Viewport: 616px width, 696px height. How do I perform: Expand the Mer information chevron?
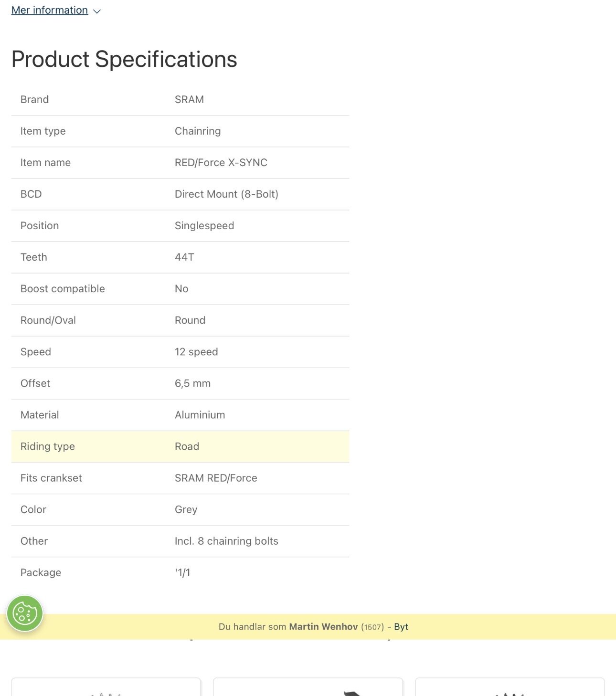coord(97,11)
